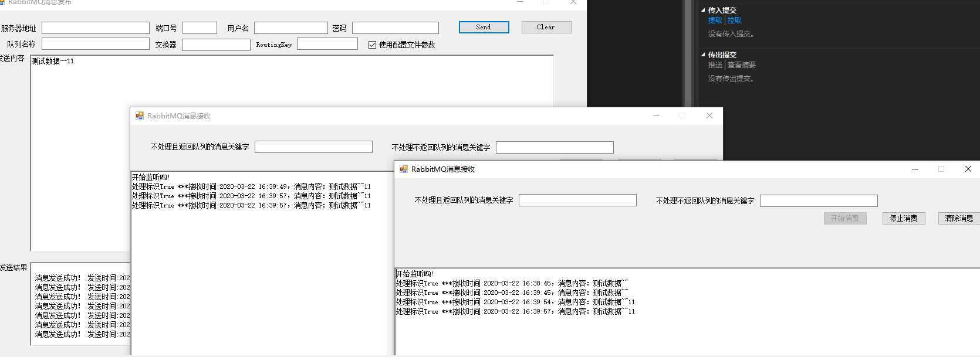This screenshot has width=980, height=357.
Task: Collapse the 传出提交 section
Action: tap(703, 55)
